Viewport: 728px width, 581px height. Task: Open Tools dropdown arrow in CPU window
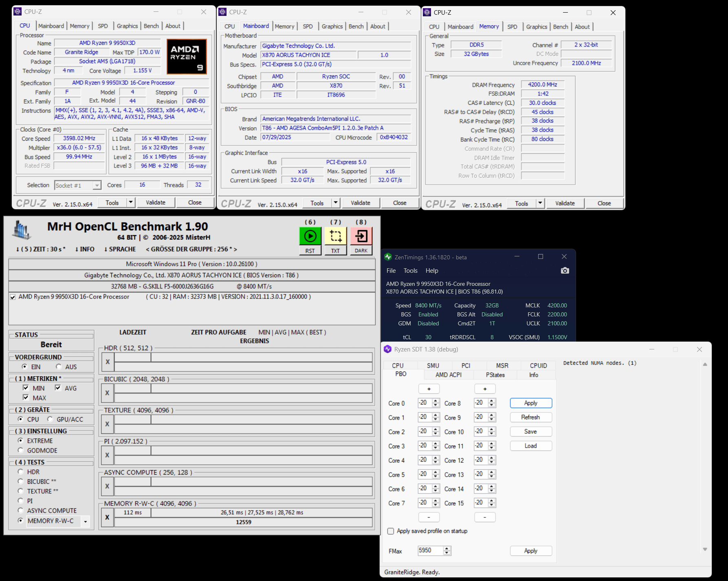pos(131,202)
